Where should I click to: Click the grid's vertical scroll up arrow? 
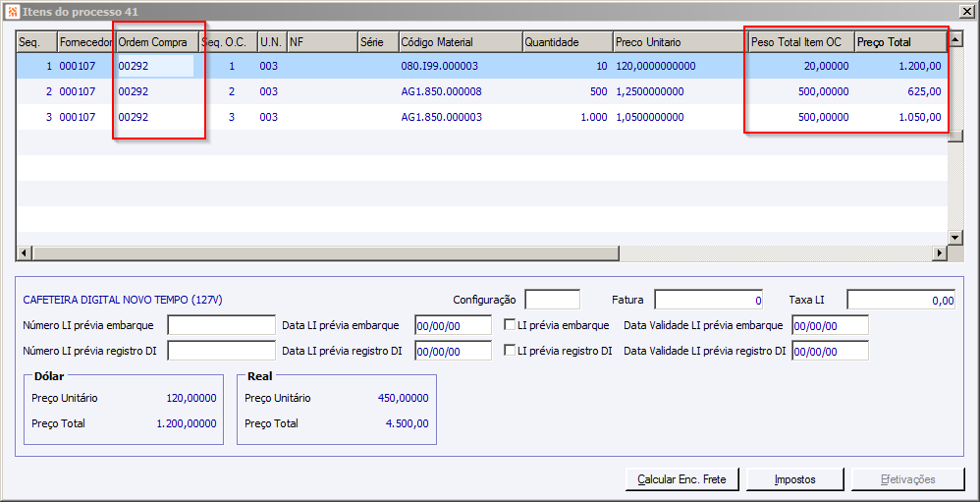pyautogui.click(x=954, y=42)
